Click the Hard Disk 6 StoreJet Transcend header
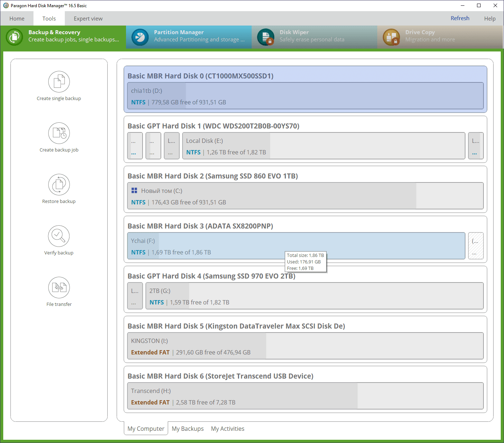The image size is (504, 443). pos(220,376)
